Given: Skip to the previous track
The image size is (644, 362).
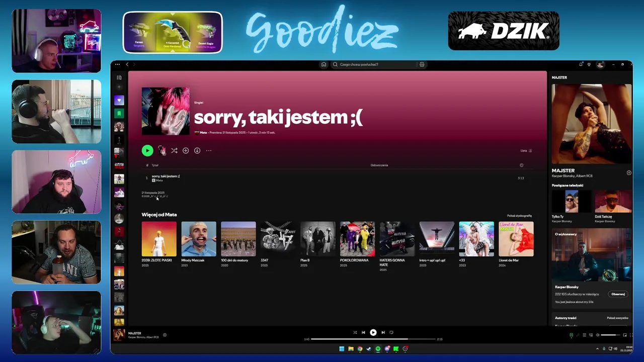Looking at the screenshot, I should coord(363,332).
